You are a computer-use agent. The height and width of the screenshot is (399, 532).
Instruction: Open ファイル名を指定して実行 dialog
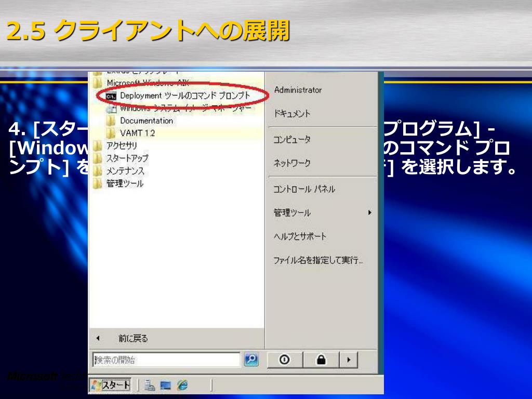coord(318,260)
